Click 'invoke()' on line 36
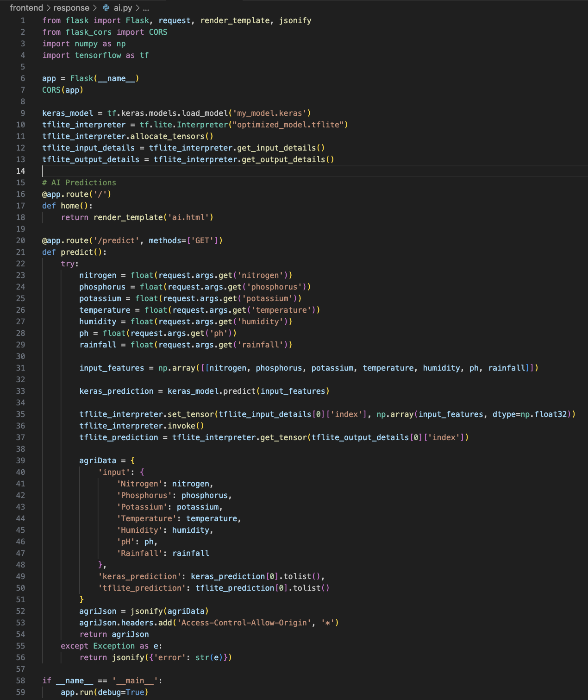The image size is (588, 700). (186, 426)
